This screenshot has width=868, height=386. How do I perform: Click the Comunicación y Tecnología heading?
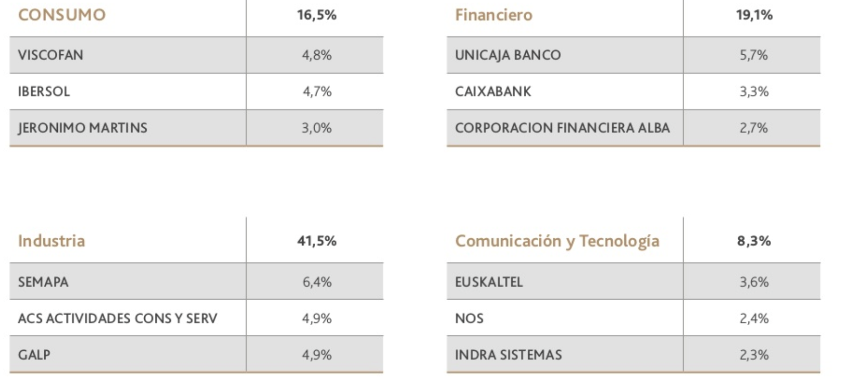pyautogui.click(x=557, y=241)
